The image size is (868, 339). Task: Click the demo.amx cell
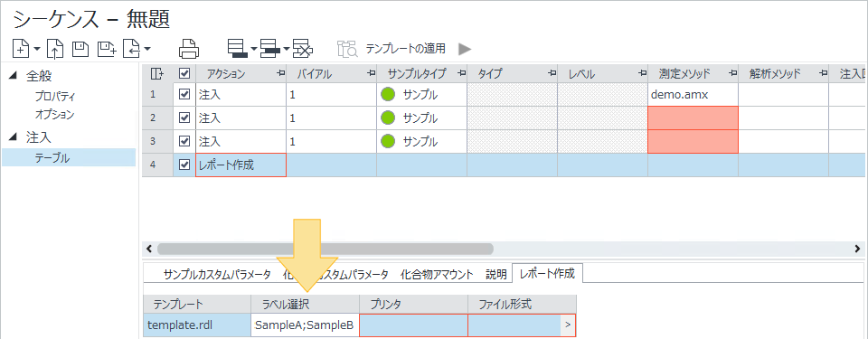(693, 95)
